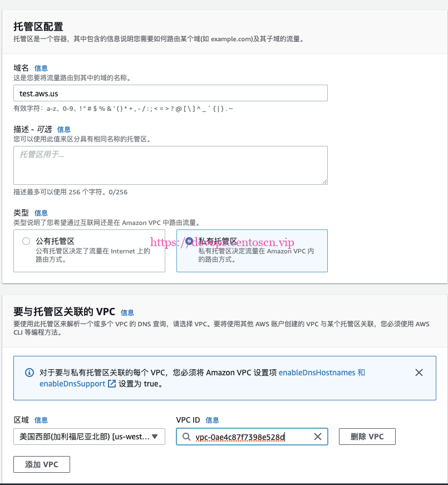
Task: Open 信息 link next to 描述
Action: (x=64, y=129)
